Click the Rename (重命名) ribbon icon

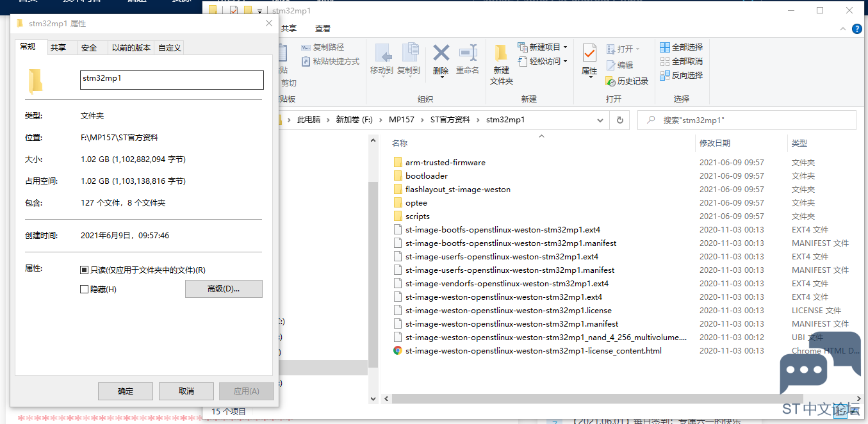point(468,53)
